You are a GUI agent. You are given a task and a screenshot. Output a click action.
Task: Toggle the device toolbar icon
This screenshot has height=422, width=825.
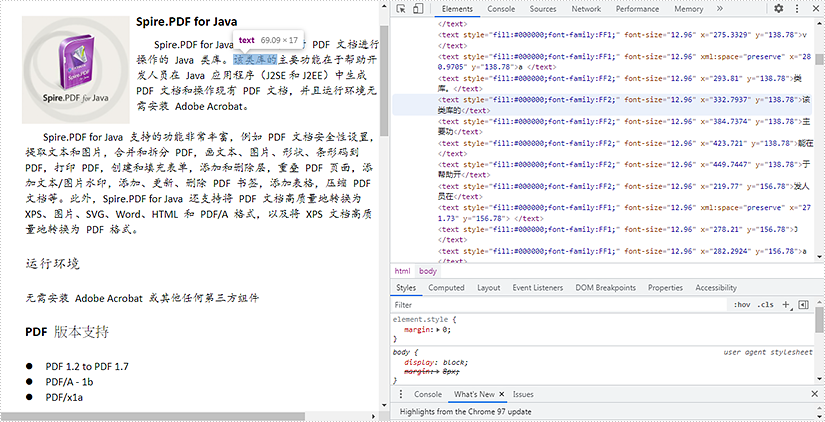418,8
